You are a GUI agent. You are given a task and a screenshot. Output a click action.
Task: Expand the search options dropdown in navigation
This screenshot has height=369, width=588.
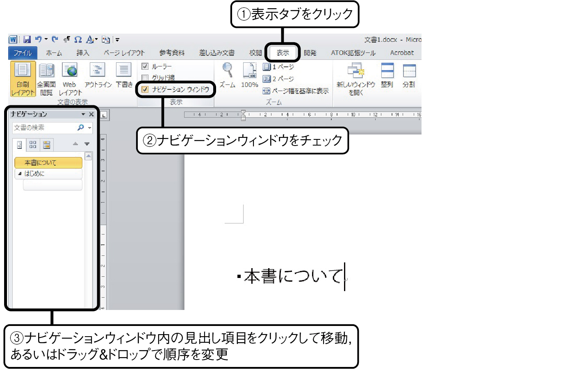coord(89,128)
